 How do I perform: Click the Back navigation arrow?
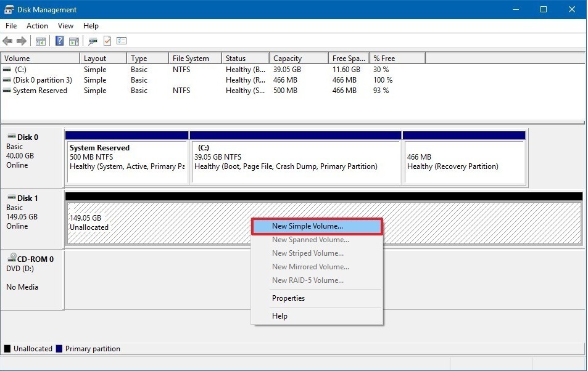tap(8, 41)
